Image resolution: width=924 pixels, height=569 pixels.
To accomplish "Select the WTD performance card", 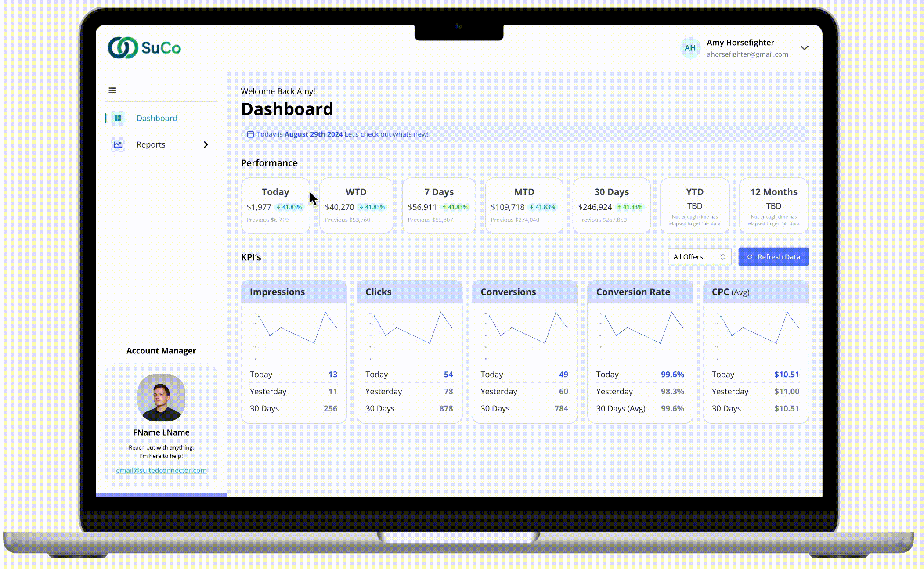I will 356,205.
